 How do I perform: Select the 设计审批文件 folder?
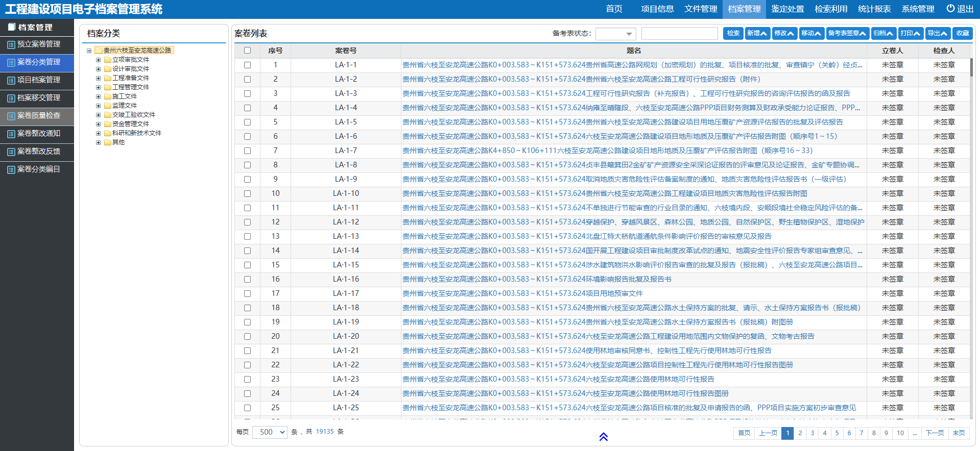[x=131, y=69]
